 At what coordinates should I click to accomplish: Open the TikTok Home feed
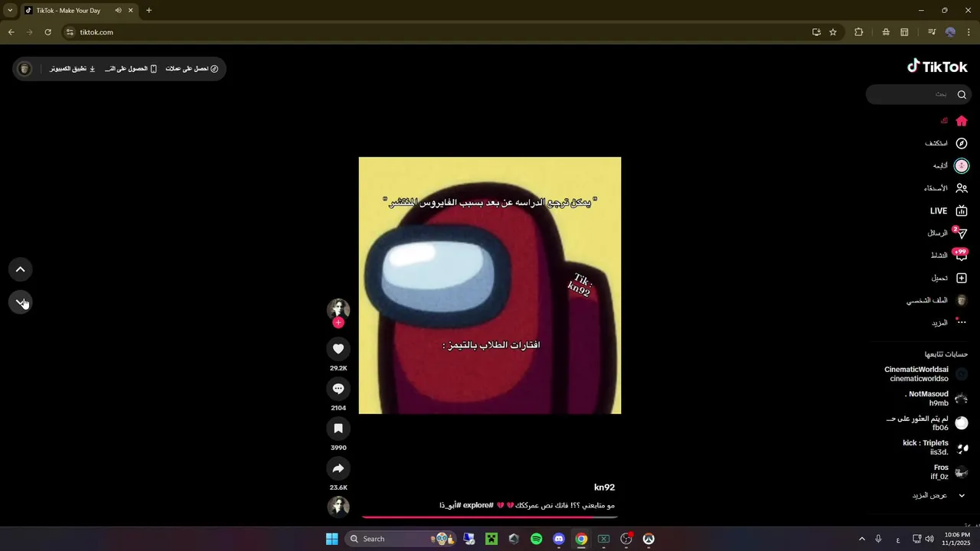pyautogui.click(x=954, y=121)
